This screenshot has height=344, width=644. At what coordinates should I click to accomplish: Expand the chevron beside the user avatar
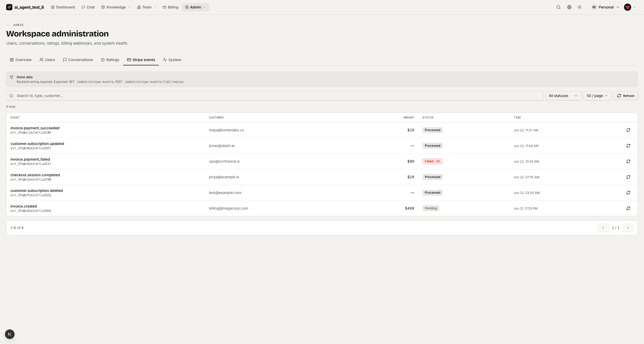[x=634, y=7]
